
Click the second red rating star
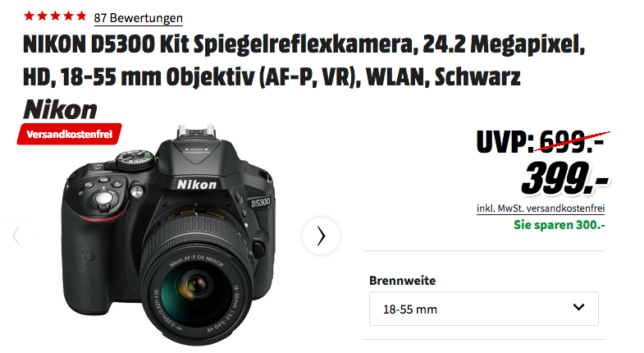coord(42,16)
